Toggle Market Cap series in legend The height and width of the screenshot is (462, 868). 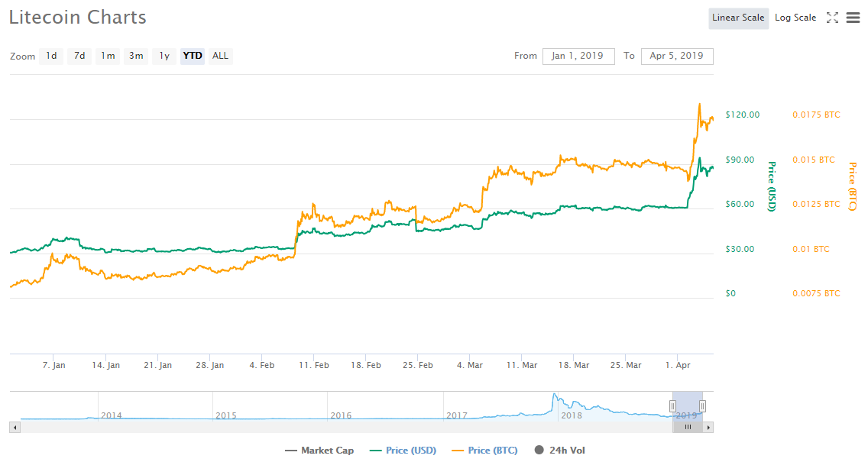click(x=319, y=450)
